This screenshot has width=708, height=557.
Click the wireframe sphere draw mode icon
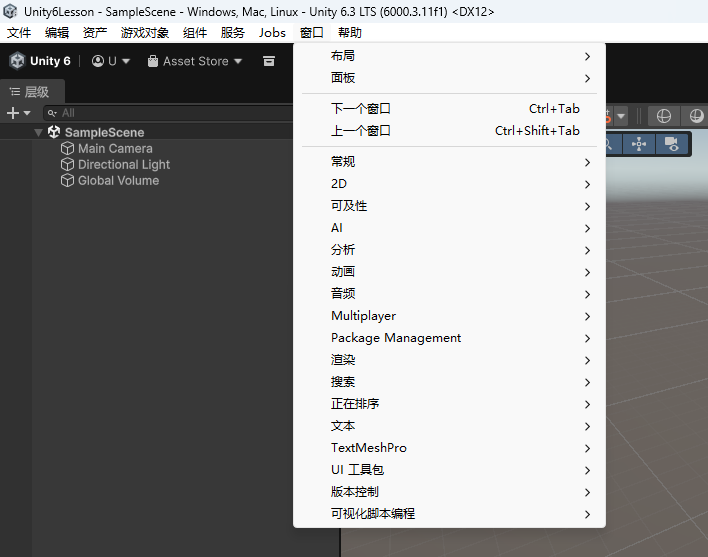[663, 116]
